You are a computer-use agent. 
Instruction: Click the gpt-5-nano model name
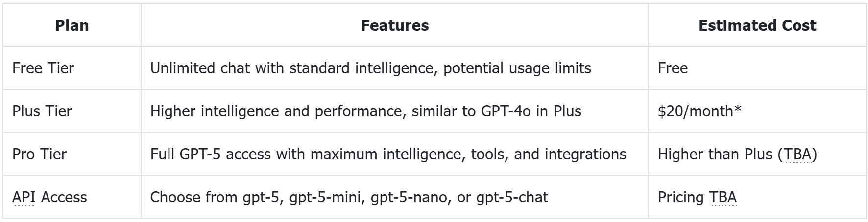click(x=409, y=197)
